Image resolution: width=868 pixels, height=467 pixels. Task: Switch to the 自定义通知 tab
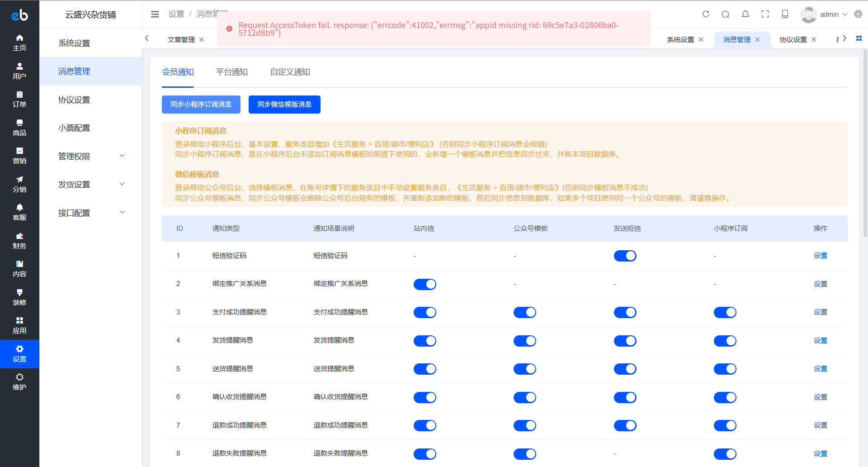tap(290, 72)
